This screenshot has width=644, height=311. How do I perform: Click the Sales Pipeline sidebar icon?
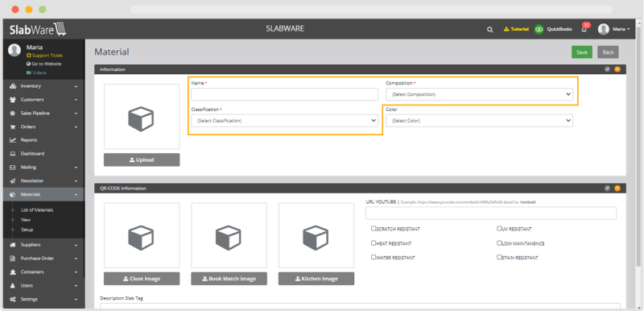(x=13, y=114)
